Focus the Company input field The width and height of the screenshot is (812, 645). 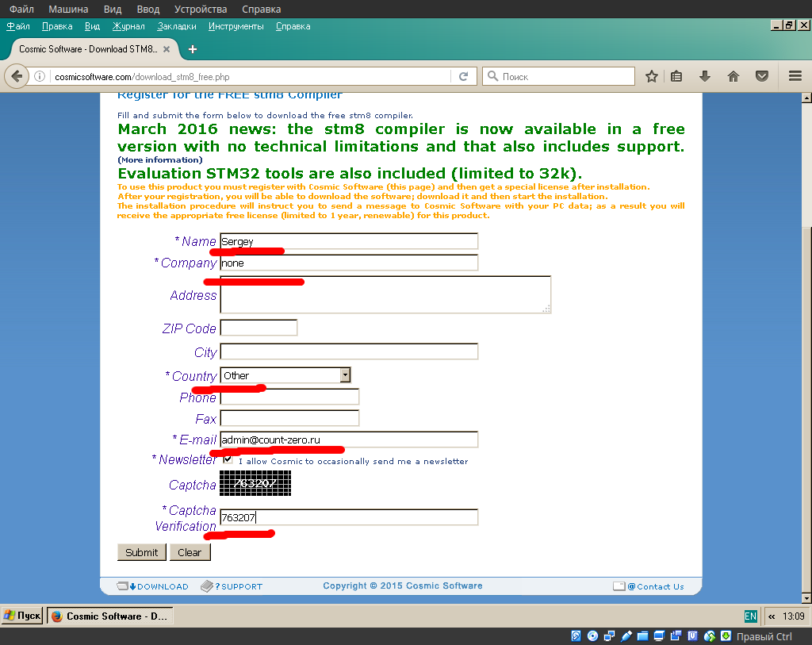[x=349, y=263]
